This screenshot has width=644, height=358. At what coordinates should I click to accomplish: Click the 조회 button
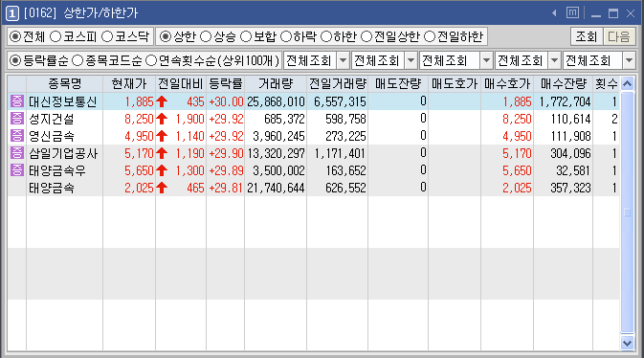pyautogui.click(x=586, y=36)
